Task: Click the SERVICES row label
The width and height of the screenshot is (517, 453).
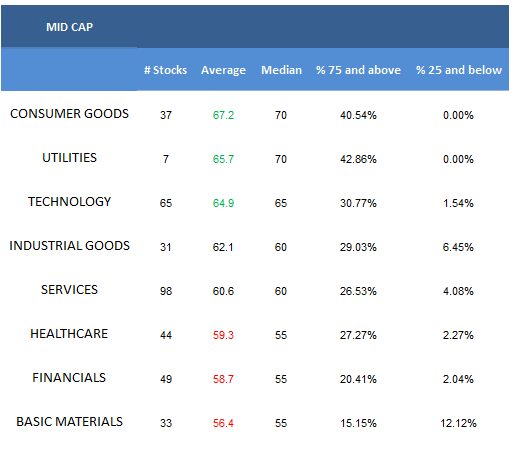Action: click(x=69, y=290)
